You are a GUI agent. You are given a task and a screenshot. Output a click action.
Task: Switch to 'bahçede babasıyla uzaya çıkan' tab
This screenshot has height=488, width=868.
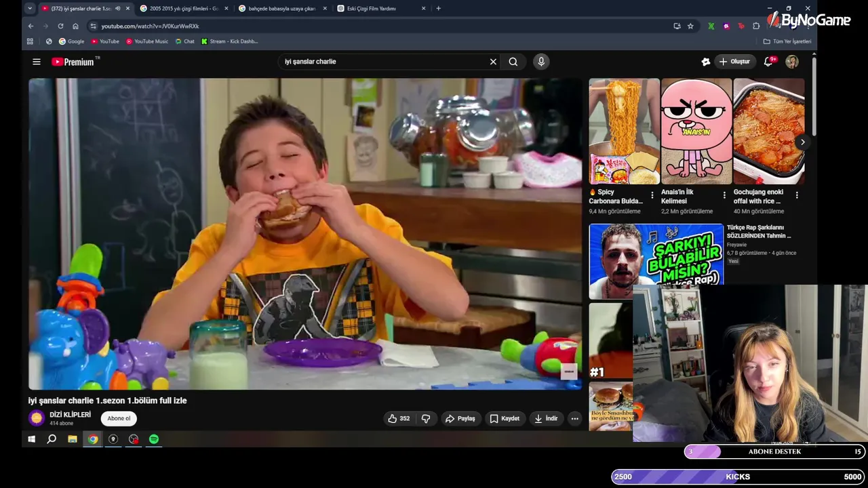tap(282, 9)
